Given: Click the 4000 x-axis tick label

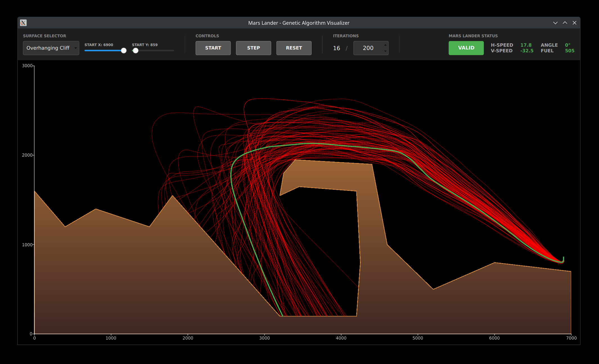Looking at the screenshot, I should (341, 338).
